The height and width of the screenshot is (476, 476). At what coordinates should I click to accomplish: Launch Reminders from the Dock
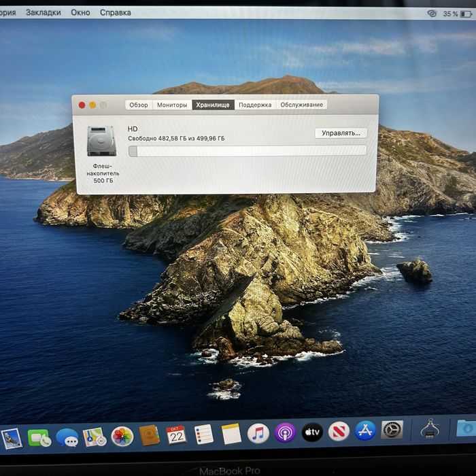[x=203, y=434]
